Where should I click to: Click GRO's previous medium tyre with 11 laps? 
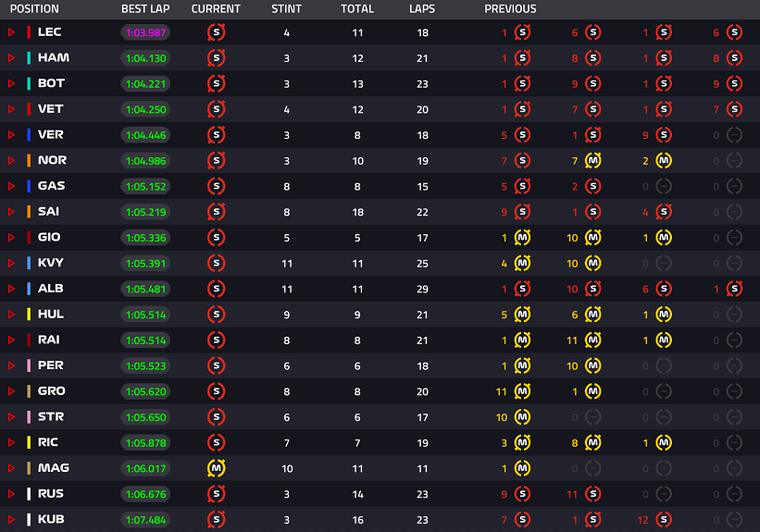[x=522, y=391]
